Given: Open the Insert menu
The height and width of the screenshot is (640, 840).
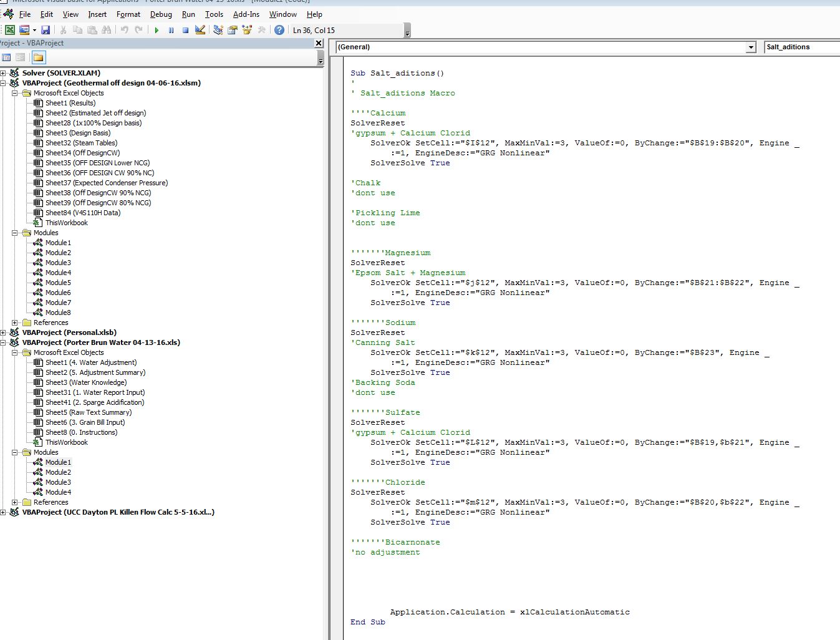Looking at the screenshot, I should coord(97,14).
